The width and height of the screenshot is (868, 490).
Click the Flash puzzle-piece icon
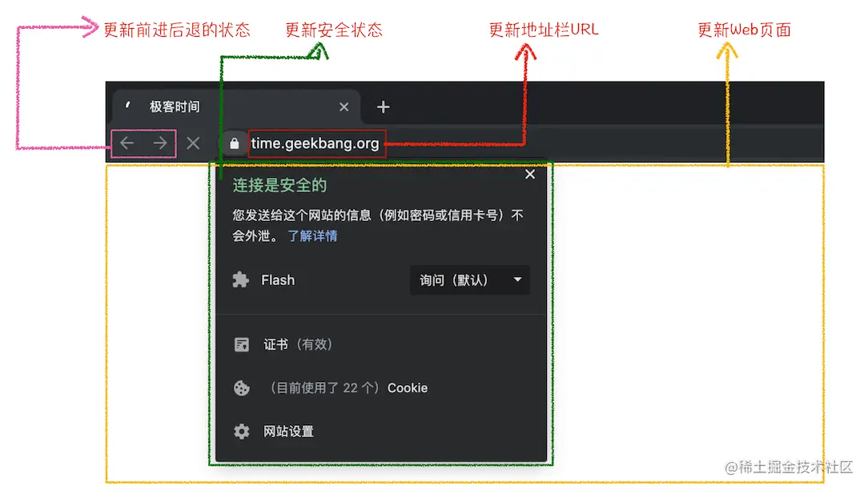pos(241,279)
